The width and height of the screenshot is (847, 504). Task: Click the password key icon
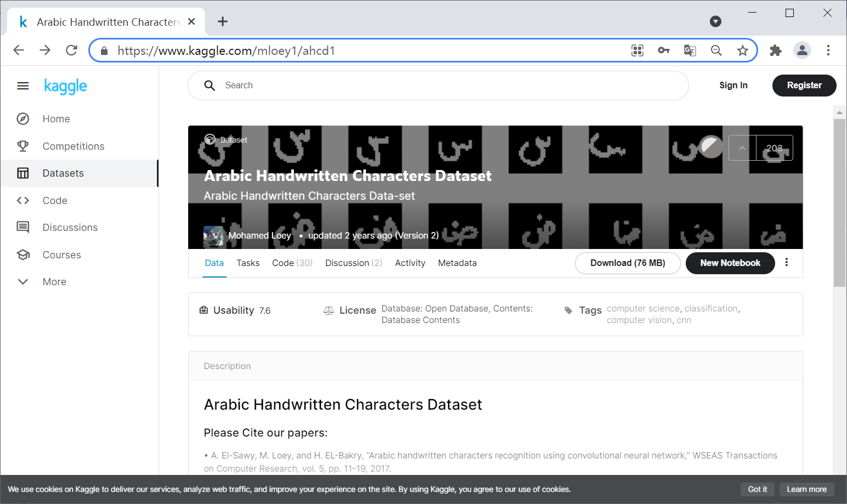[x=664, y=50]
